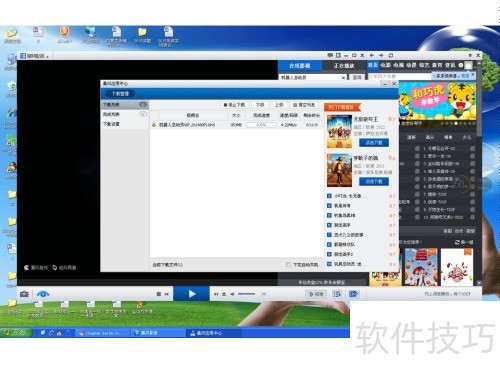Tick the checkbox beside playlist item 1
500x375 pixels.
tap(417, 148)
